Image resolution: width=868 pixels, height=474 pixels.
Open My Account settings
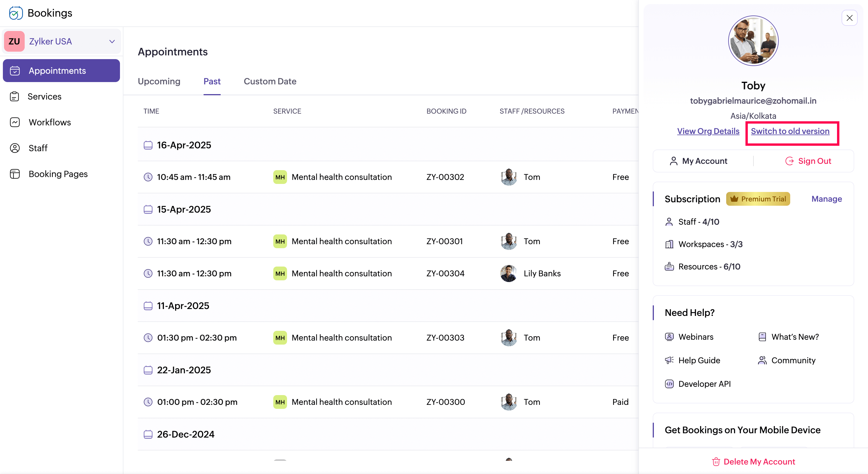(x=698, y=161)
